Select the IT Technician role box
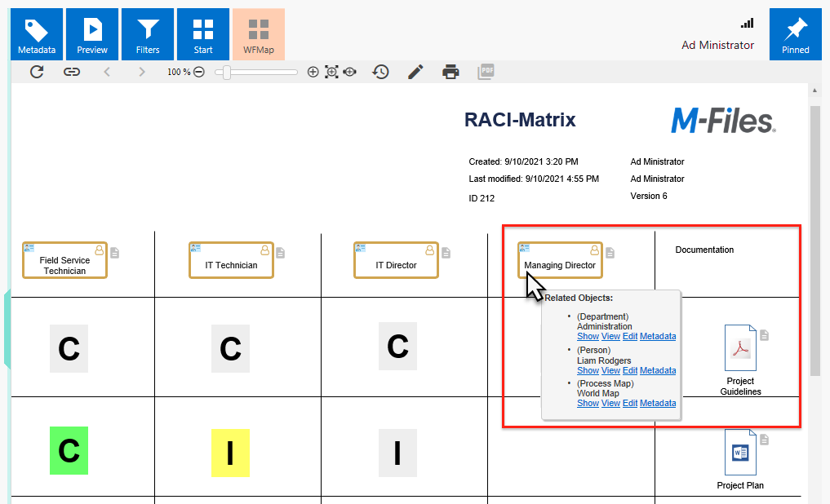The image size is (830, 504). coord(231,261)
